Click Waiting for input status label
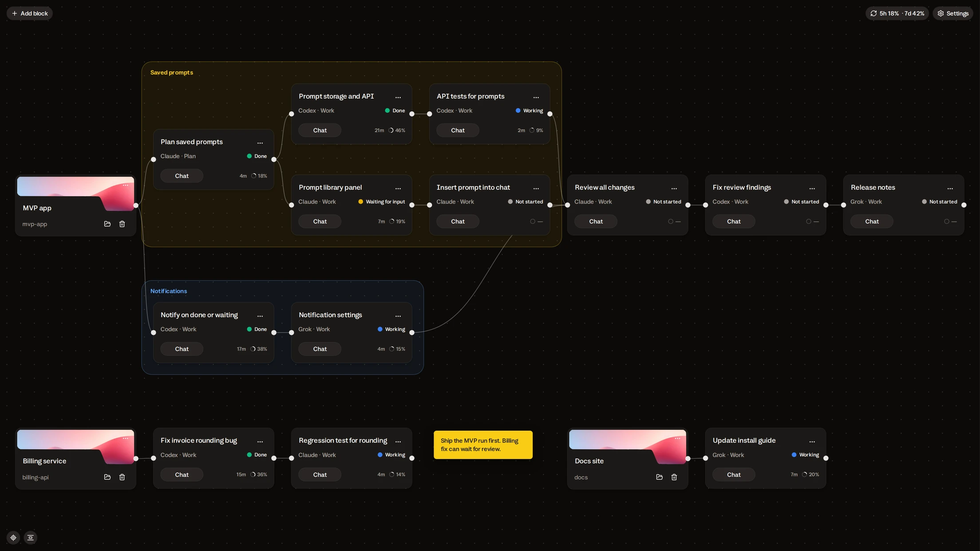Viewport: 980px width, 551px height. pos(382,202)
